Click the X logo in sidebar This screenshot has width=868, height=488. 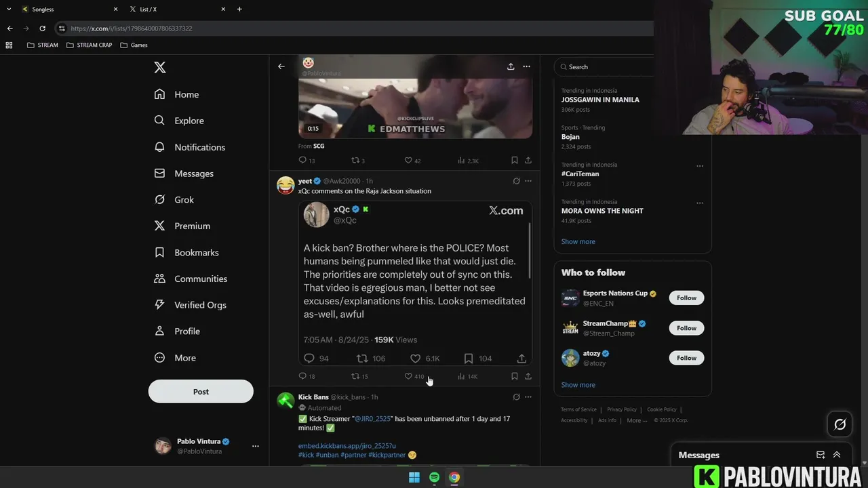tap(160, 67)
